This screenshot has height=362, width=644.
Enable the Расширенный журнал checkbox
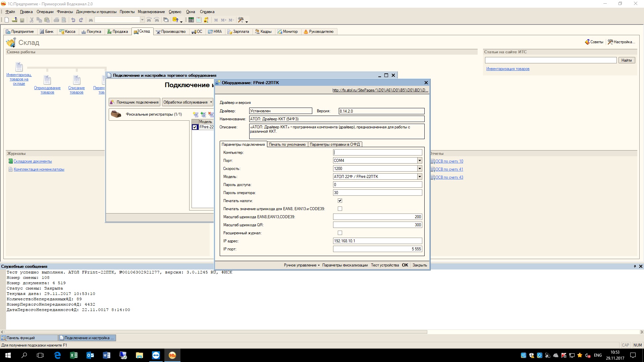click(340, 233)
